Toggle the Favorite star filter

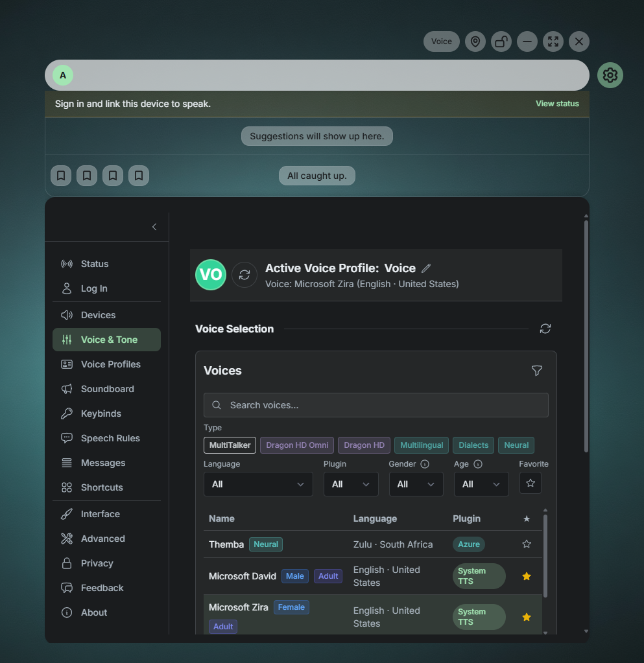tap(530, 483)
